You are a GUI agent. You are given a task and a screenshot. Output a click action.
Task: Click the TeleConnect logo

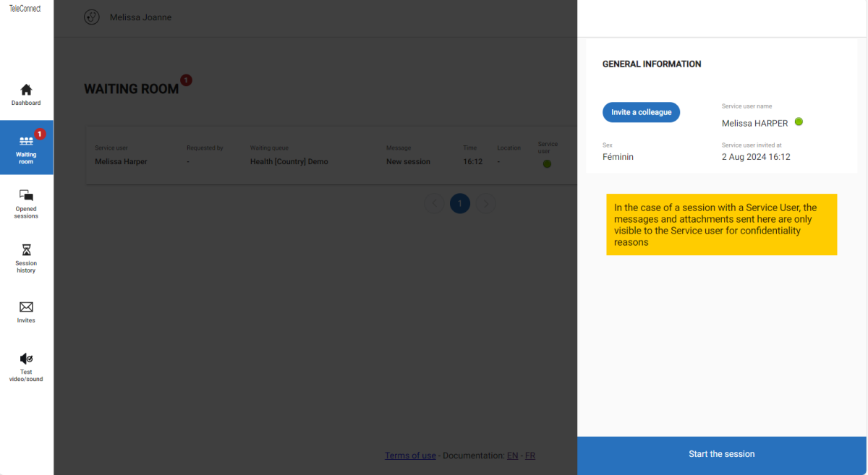(x=25, y=9)
